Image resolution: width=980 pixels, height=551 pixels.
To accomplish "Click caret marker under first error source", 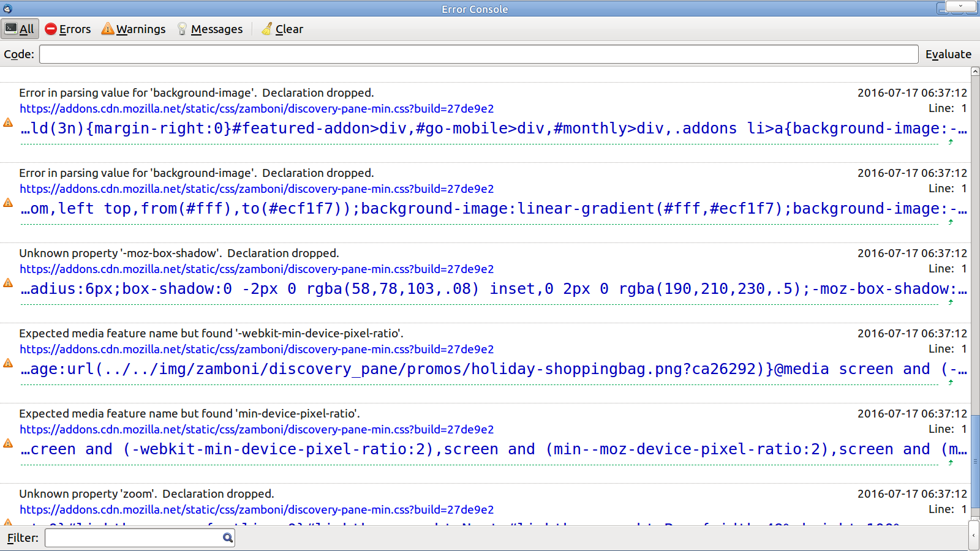I will [951, 141].
